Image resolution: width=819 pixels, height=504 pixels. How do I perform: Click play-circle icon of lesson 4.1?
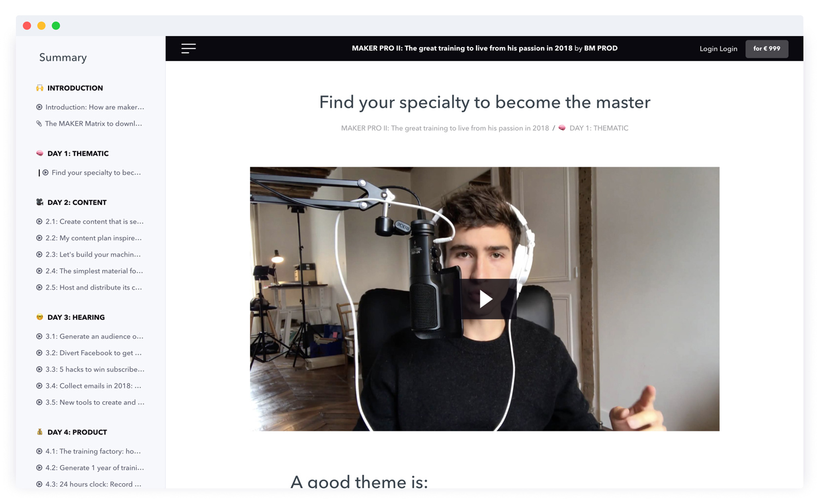pyautogui.click(x=39, y=451)
